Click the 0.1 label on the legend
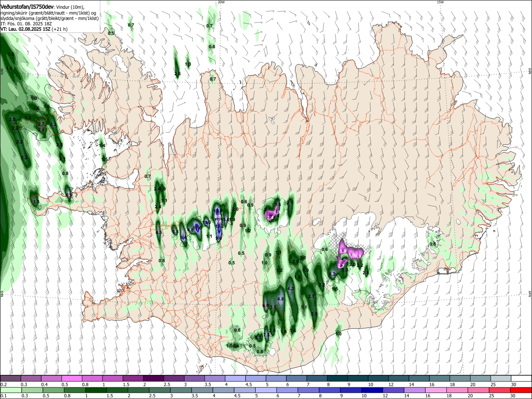Viewport: 532px width, 399px height. 3,396
